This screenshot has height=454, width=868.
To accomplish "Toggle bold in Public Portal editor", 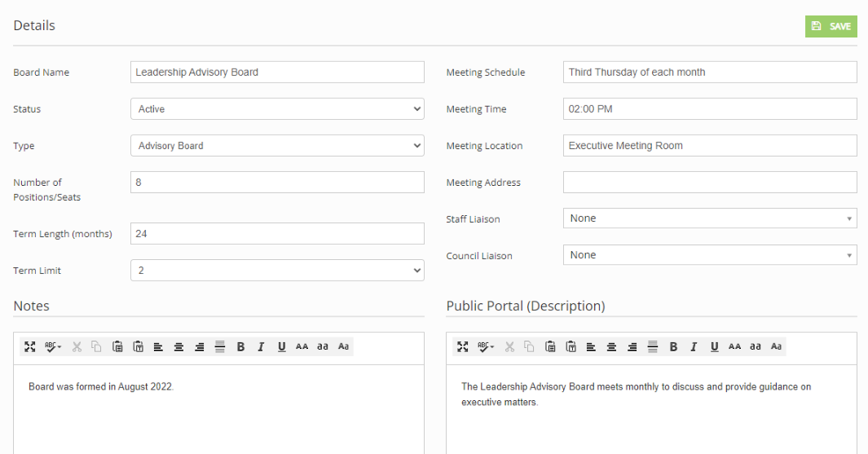I will [x=674, y=346].
